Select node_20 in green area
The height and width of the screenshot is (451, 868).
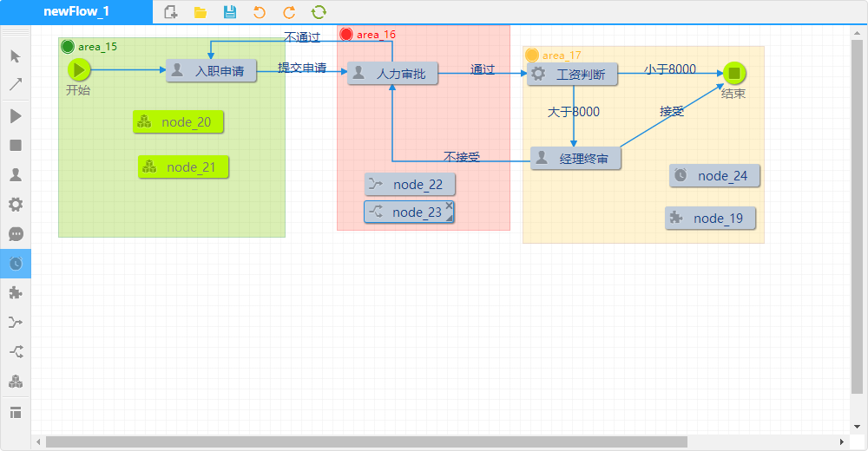coord(178,121)
